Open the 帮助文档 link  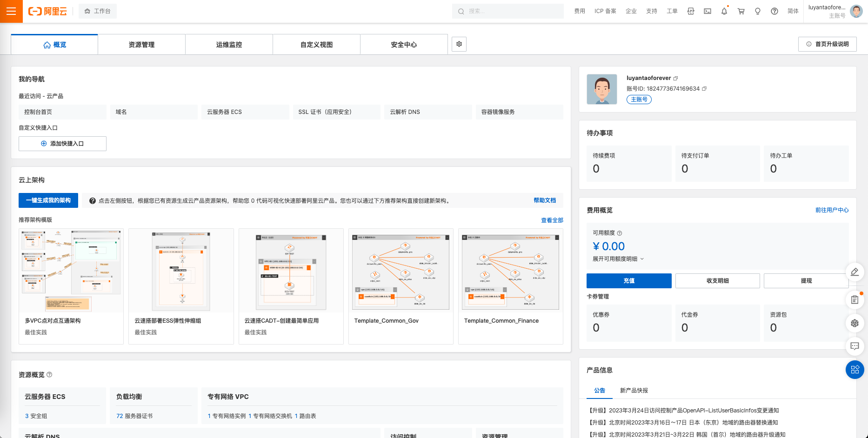tap(545, 200)
